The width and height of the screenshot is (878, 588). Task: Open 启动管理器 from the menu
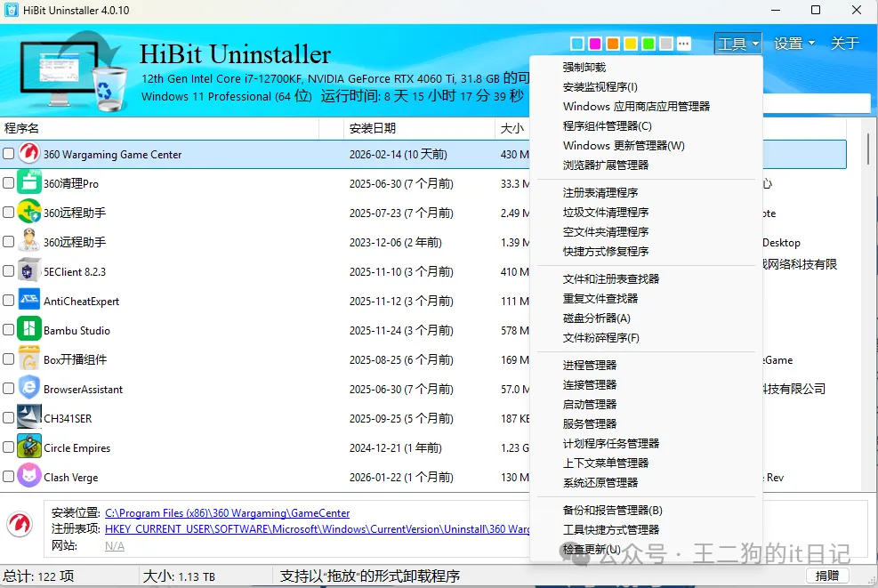(x=589, y=405)
